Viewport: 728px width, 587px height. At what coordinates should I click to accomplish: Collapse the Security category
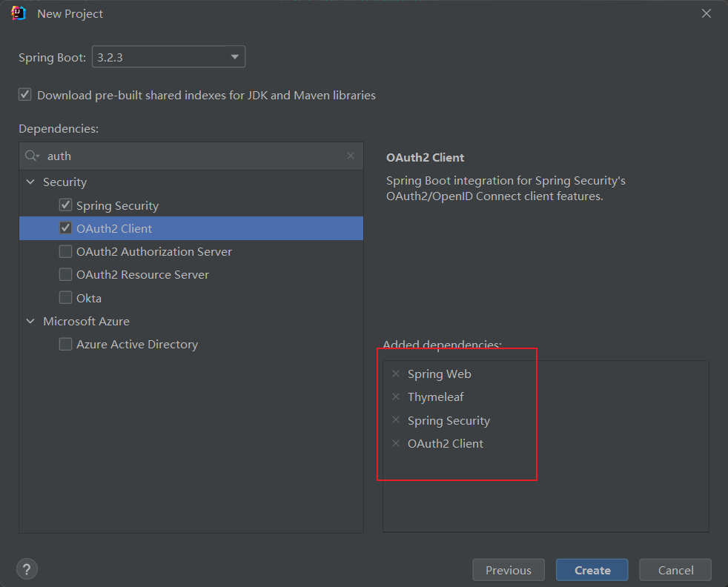30,182
